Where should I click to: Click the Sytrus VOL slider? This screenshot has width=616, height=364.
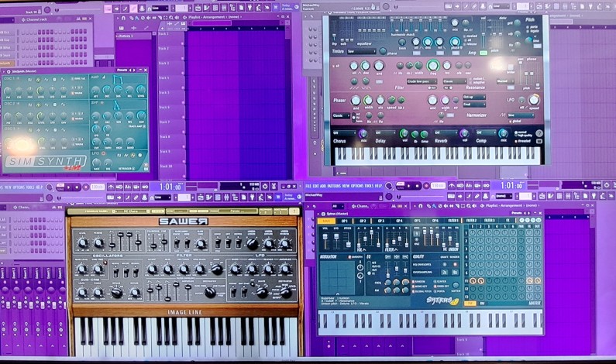tap(325, 236)
